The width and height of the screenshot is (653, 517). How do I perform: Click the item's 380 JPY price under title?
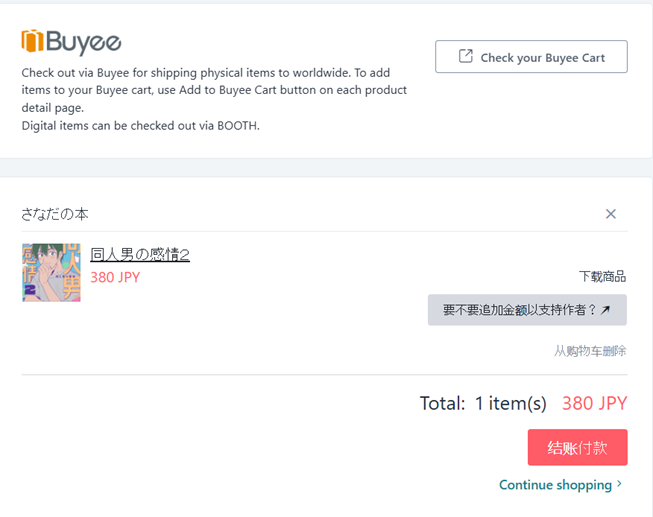point(115,278)
